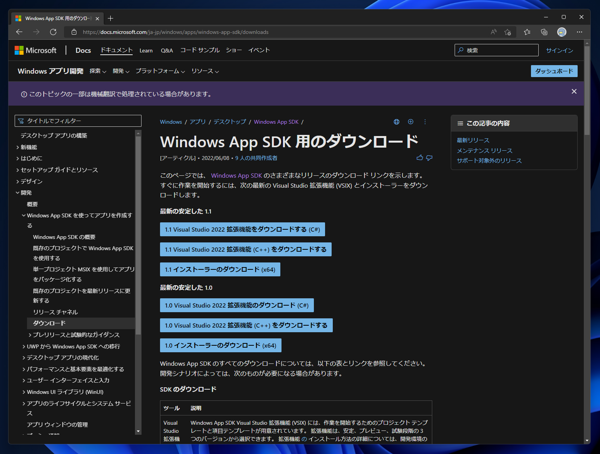Open the Q&A header menu item
This screenshot has height=454, width=600.
[x=167, y=51]
